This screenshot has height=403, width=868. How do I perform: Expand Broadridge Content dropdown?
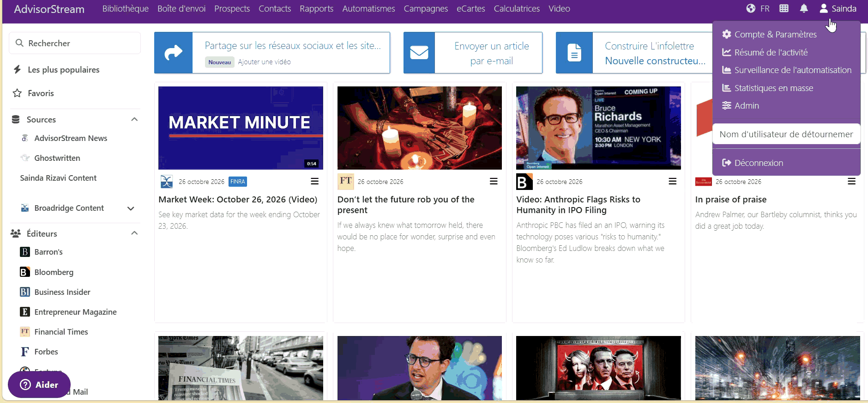coord(131,208)
